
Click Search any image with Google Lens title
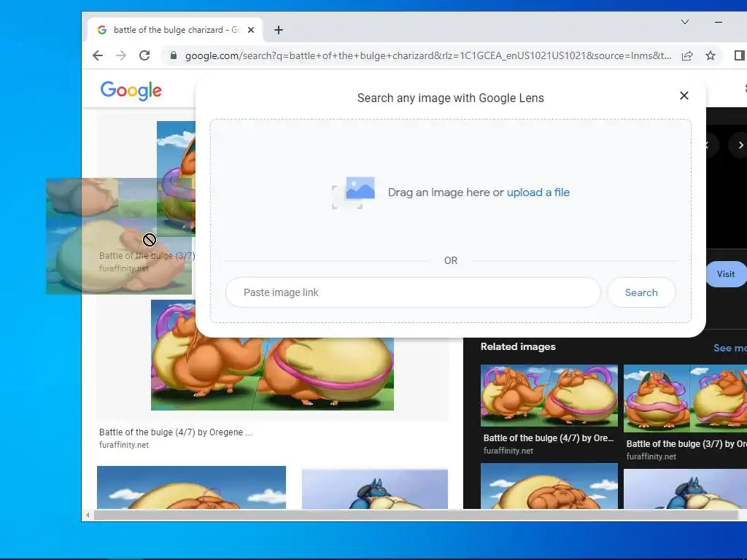coord(451,98)
